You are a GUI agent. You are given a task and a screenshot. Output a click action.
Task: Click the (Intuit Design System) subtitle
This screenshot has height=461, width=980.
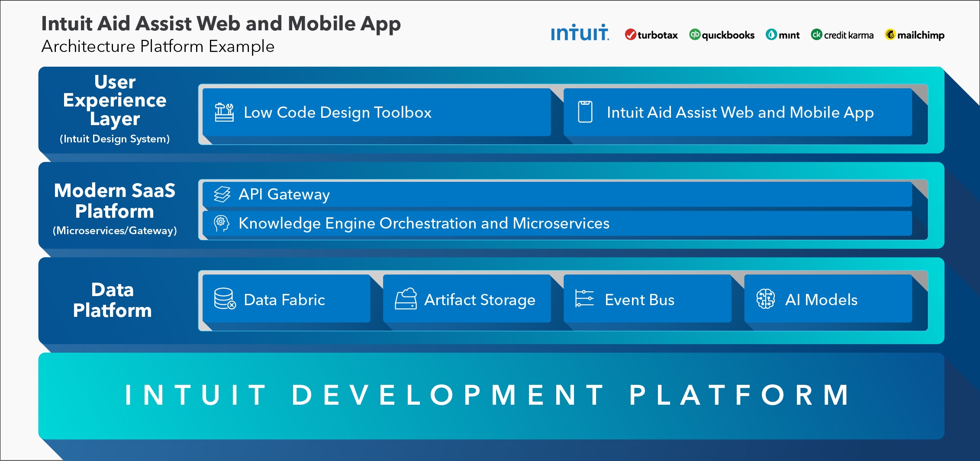[x=115, y=139]
